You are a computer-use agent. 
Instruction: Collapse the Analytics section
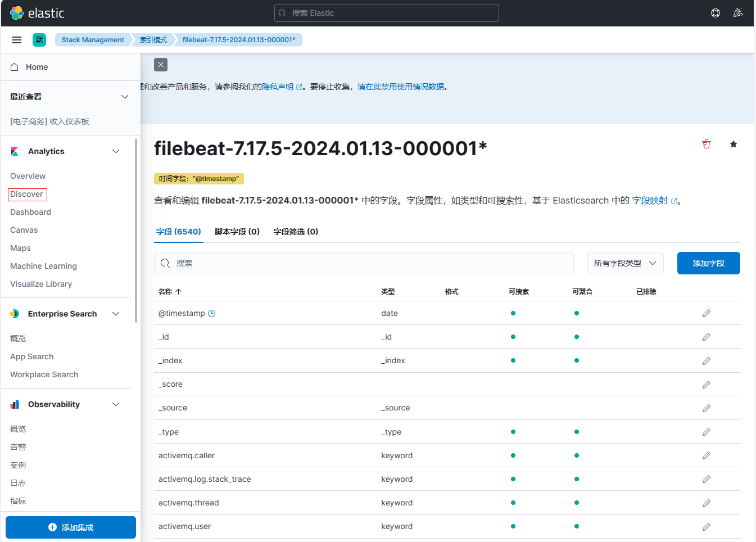click(x=116, y=151)
